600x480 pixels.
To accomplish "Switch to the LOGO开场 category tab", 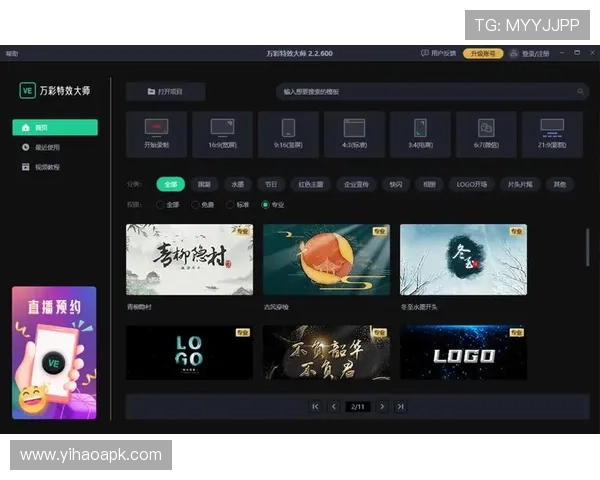I will pyautogui.click(x=473, y=184).
